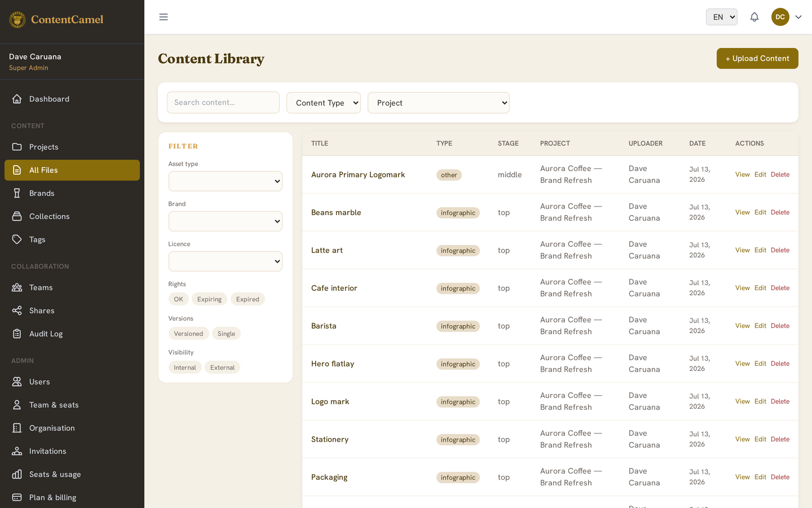Toggle the hamburger sidebar menu

[164, 17]
